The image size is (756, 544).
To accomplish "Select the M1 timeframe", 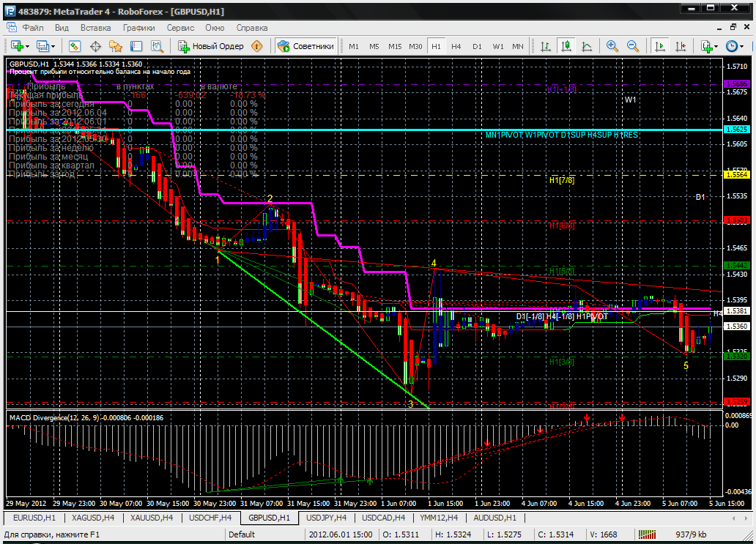I will [354, 46].
